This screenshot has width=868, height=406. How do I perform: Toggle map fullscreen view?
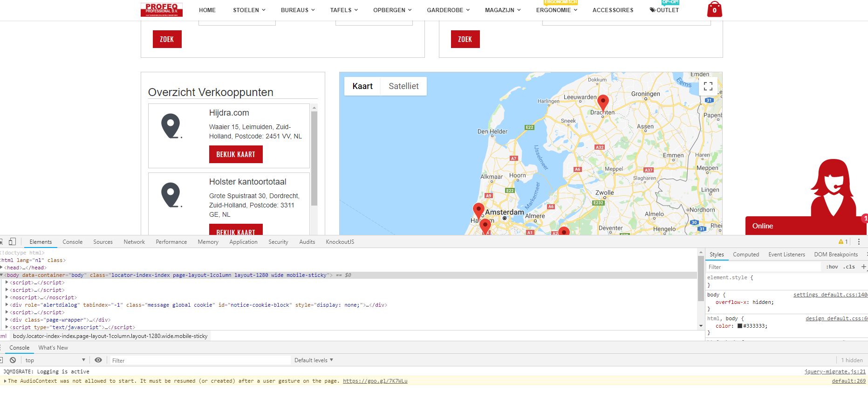point(708,86)
